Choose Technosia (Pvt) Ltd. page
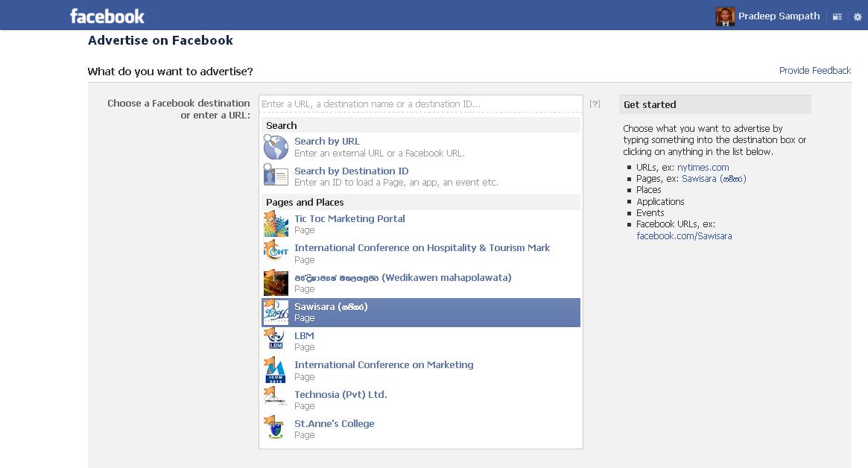 [421, 400]
